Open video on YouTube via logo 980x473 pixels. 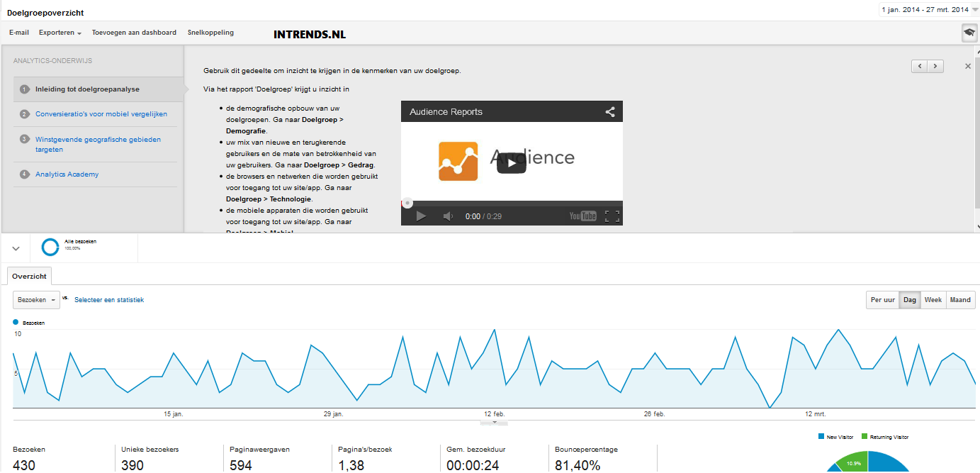click(582, 216)
